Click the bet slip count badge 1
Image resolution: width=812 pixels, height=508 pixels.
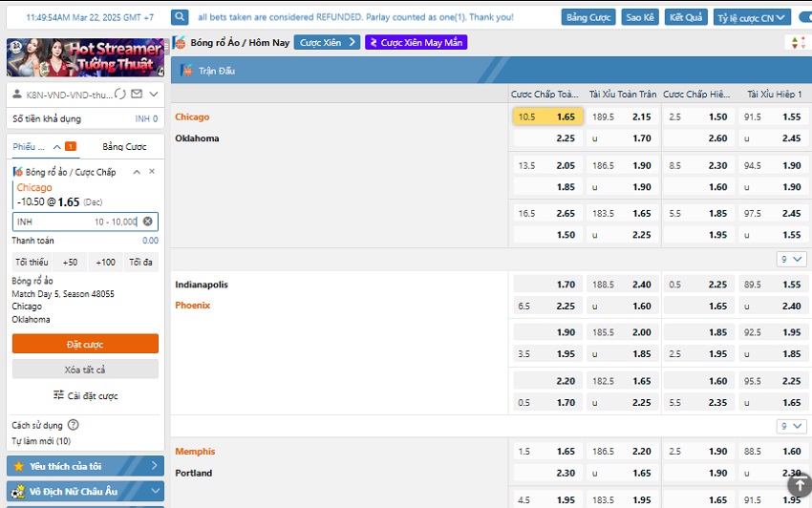(x=71, y=146)
